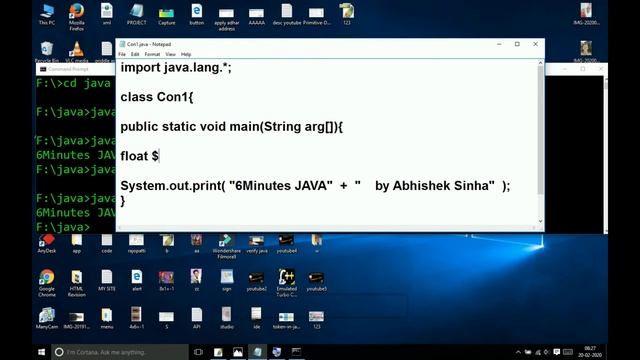This screenshot has width=640, height=360.
Task: Open Task View from the taskbar
Action: click(198, 352)
